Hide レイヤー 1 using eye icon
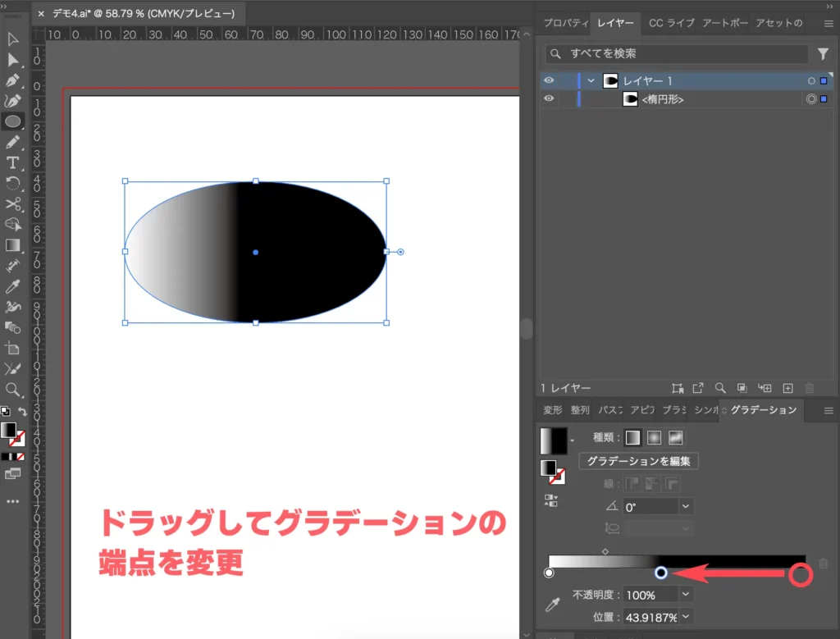The width and height of the screenshot is (840, 639). point(549,80)
